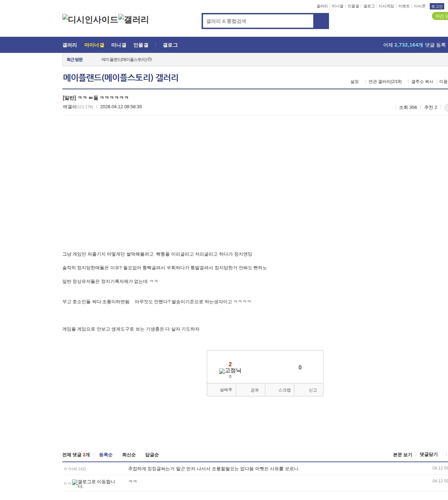Sort comments by 최신순
Image resolution: width=448 pixels, height=500 pixels.
click(x=129, y=455)
